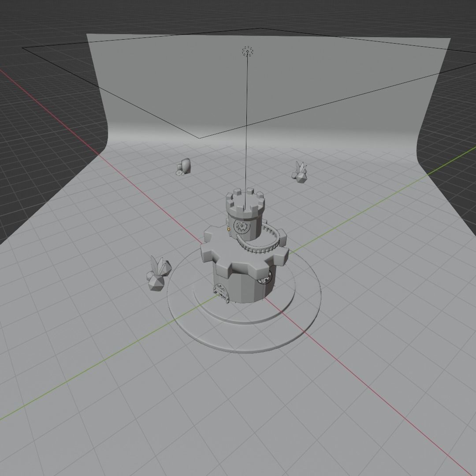Select the point light gizmo above the tower
This screenshot has width=476, height=476.
pyautogui.click(x=248, y=51)
